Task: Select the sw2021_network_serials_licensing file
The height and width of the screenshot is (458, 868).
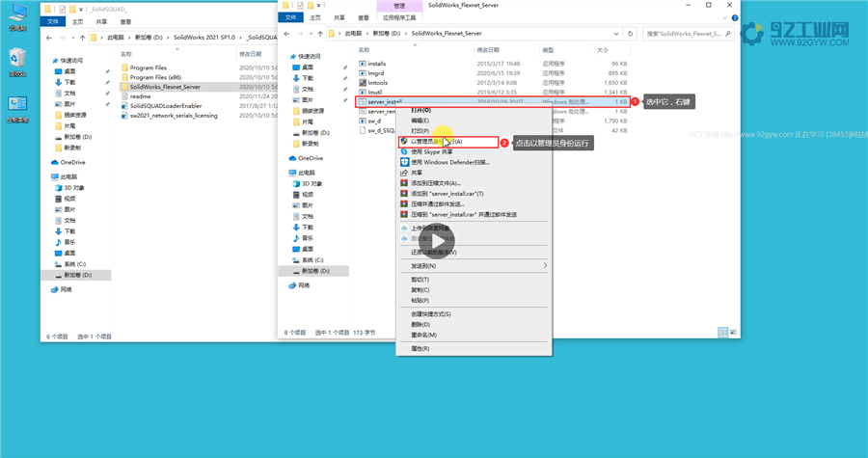Action: click(x=173, y=116)
